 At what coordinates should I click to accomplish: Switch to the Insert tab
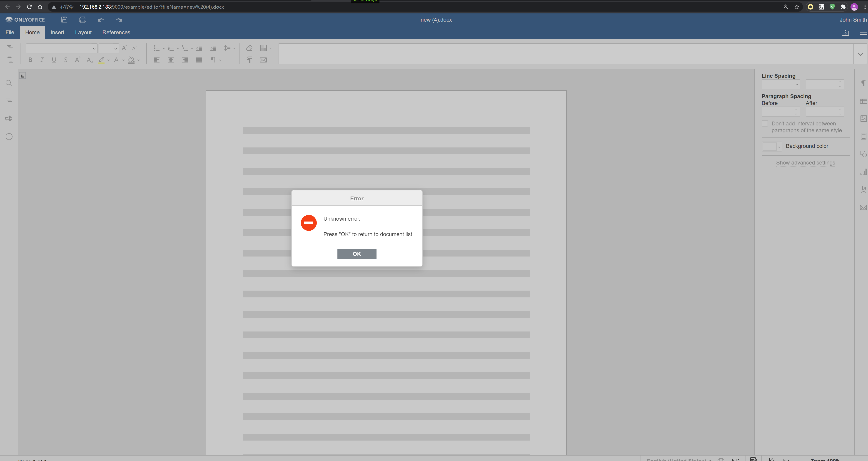click(x=57, y=32)
